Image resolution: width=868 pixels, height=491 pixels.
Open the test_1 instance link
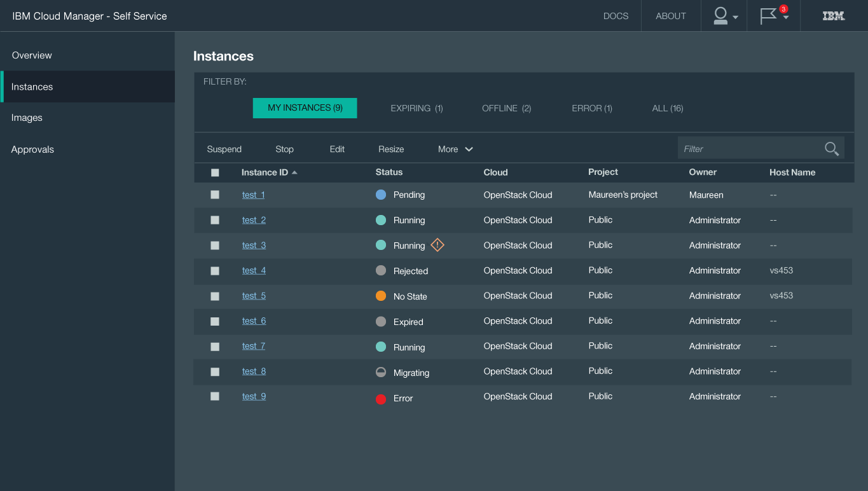click(x=254, y=195)
